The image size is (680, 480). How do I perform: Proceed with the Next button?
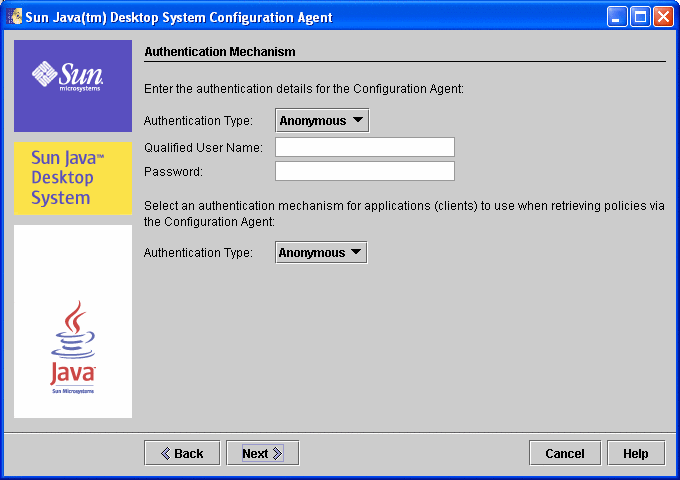[x=262, y=453]
